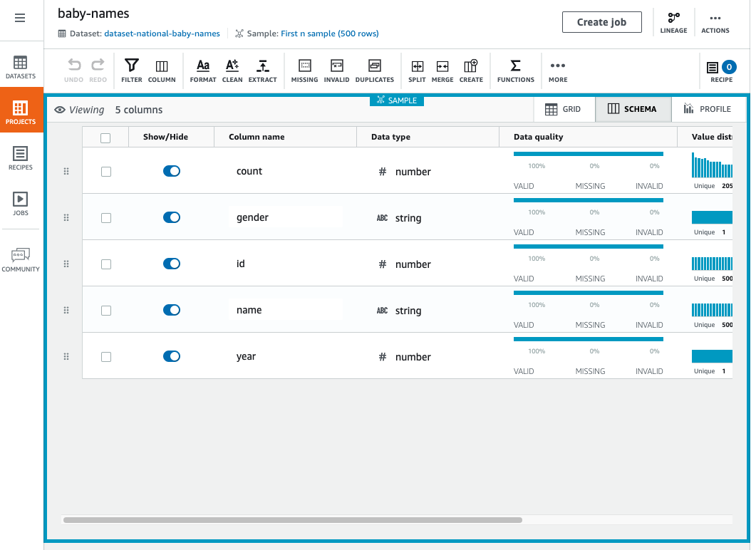Open the Lineage view
The width and height of the screenshot is (756, 550).
pyautogui.click(x=673, y=21)
